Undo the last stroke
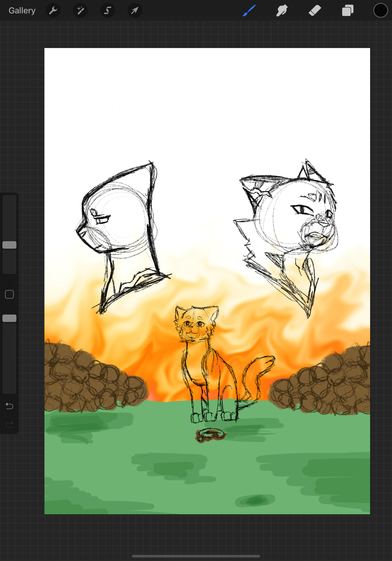Image resolution: width=392 pixels, height=561 pixels. pos(9,406)
